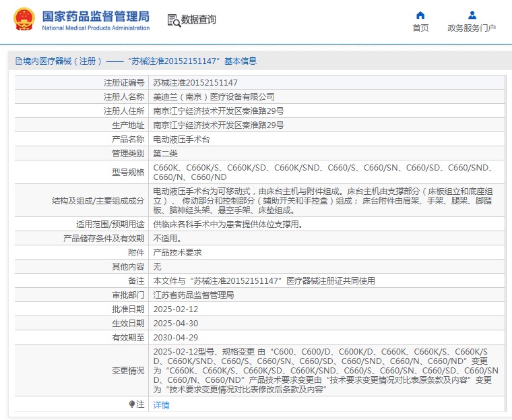Click the document icon before 境内医疗器械
Image resolution: width=512 pixels, height=420 pixels.
(18, 61)
